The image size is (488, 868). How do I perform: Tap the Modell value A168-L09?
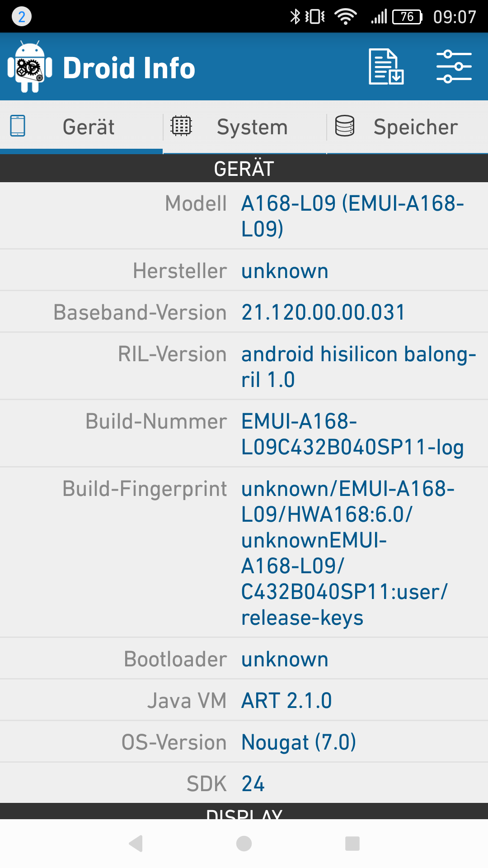[352, 216]
